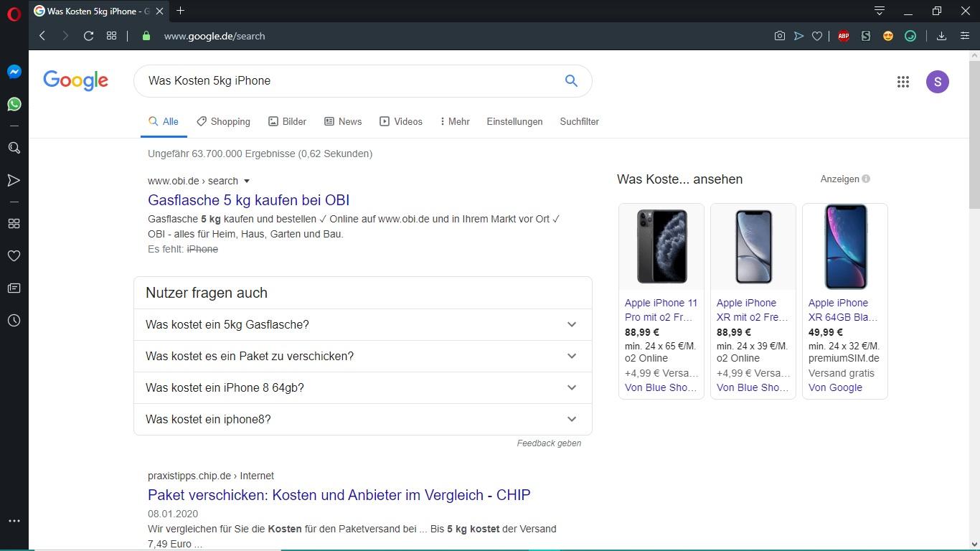Viewport: 980px width, 551px height.
Task: Open 'Apple iPhone XR 64GB' ad title
Action: pyautogui.click(x=843, y=310)
